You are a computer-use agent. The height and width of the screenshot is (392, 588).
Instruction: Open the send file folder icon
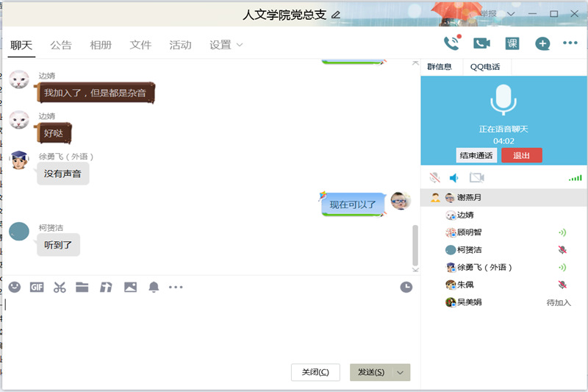(x=82, y=287)
